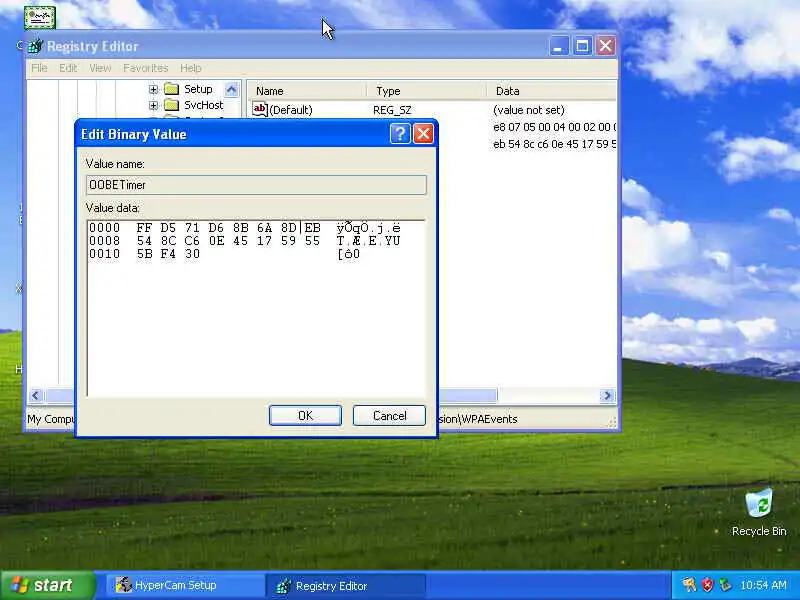
Task: Click the red security shield tray icon
Action: tap(708, 585)
